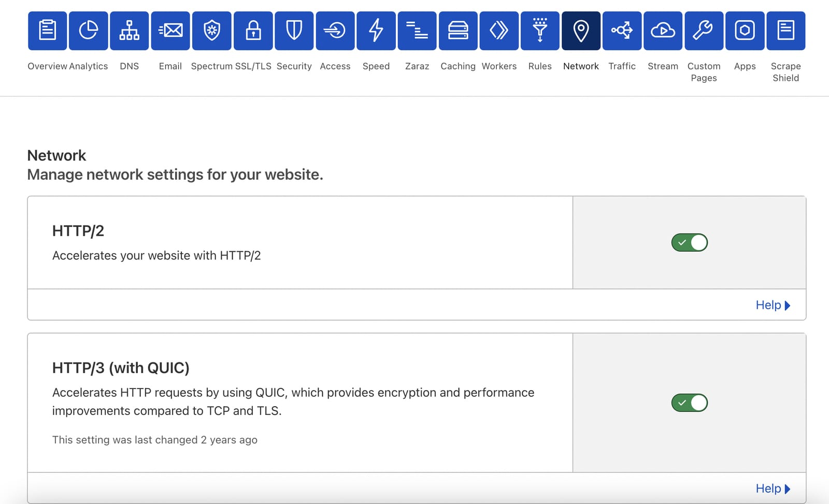This screenshot has height=504, width=829.
Task: Open the Email envelope icon
Action: click(170, 31)
